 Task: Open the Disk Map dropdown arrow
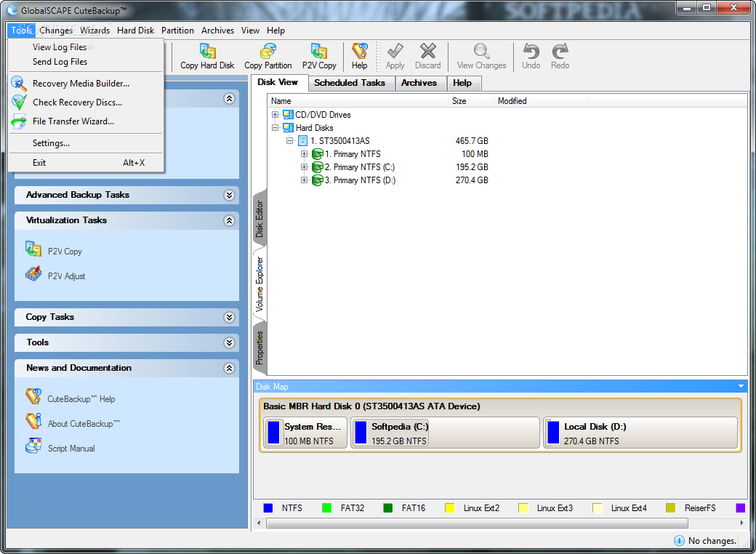741,386
